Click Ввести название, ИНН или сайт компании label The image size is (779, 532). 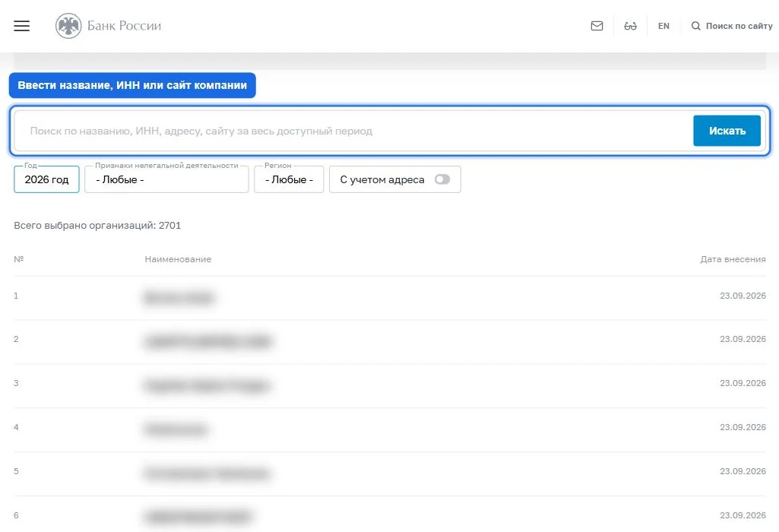(x=132, y=85)
